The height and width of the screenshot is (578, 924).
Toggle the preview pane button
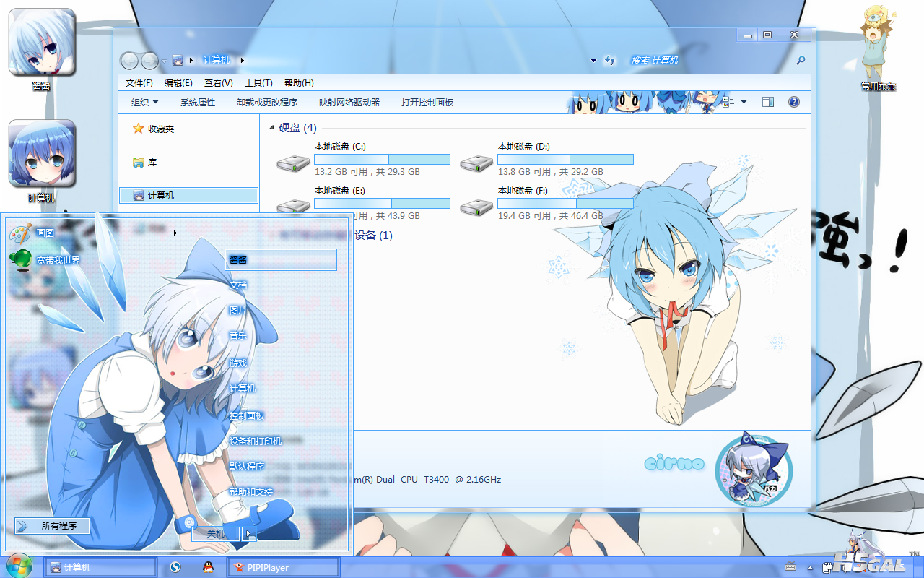(768, 103)
